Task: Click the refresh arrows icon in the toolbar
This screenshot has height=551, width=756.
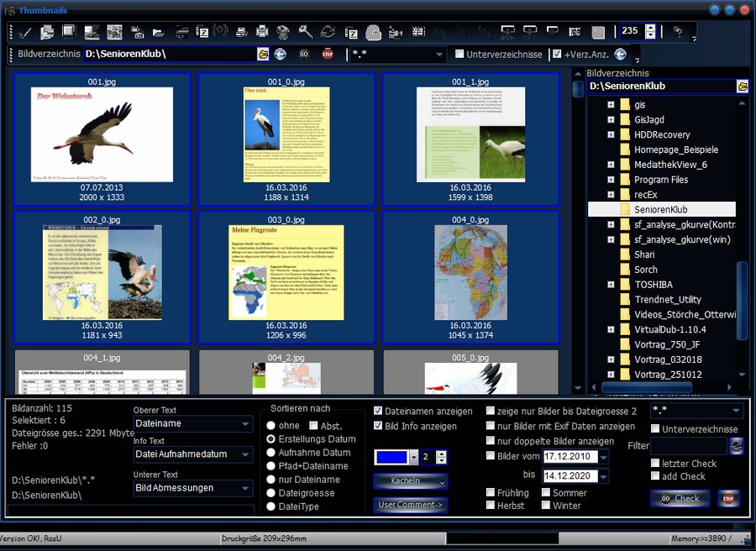Action: pos(328,33)
